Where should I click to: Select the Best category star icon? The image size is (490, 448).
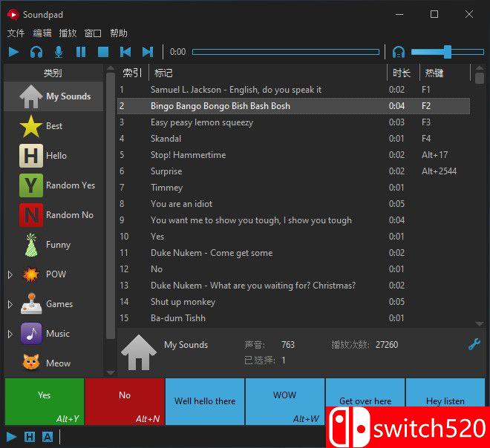[31, 126]
